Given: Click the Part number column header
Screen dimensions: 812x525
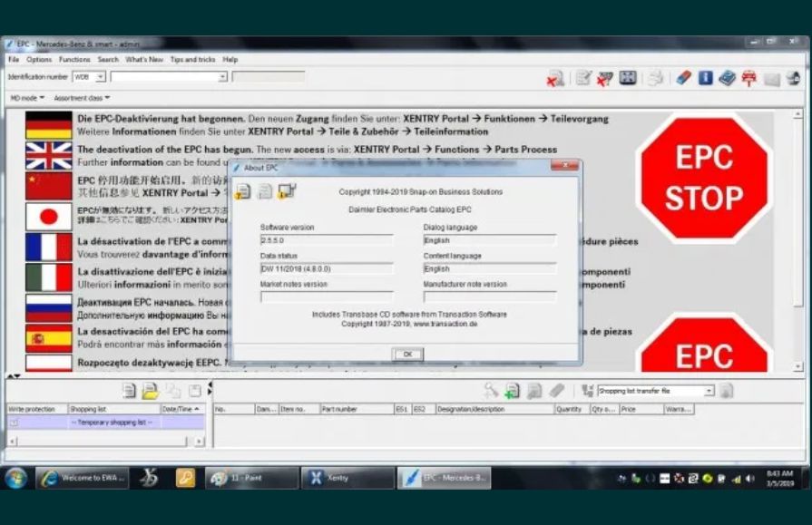Looking at the screenshot, I should coord(357,409).
